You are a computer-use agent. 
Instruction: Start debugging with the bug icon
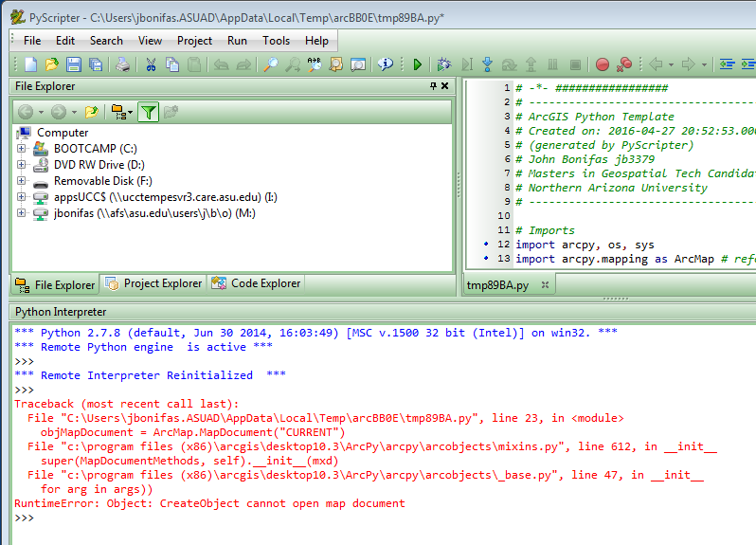click(x=444, y=64)
